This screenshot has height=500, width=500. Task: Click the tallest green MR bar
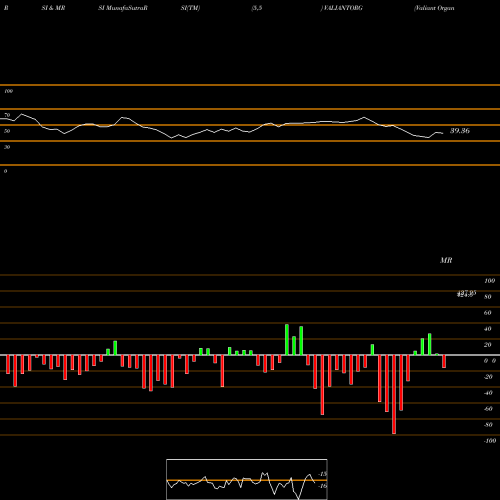pyautogui.click(x=287, y=340)
